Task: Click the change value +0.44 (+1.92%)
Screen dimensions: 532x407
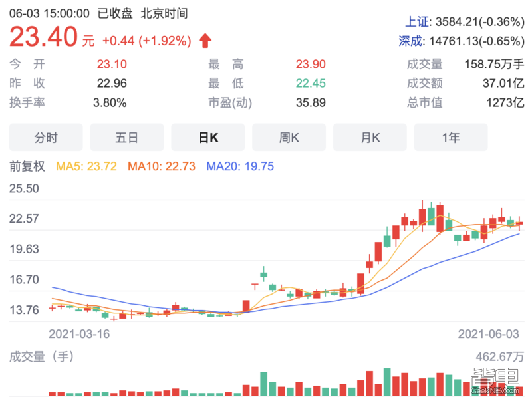Action: pos(146,41)
